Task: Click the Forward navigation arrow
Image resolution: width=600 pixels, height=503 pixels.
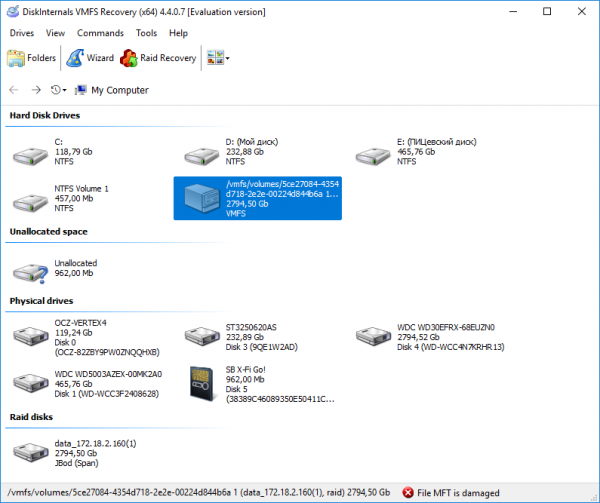Action: click(36, 90)
